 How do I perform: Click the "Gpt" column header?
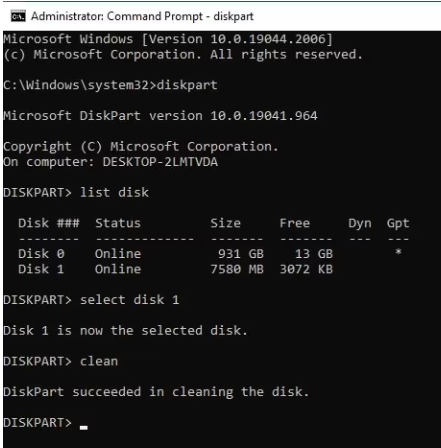click(x=398, y=224)
